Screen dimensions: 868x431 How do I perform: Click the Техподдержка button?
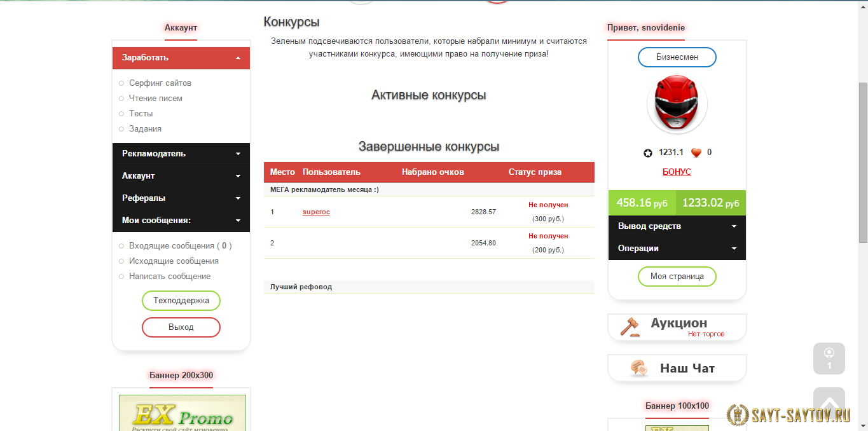(x=181, y=301)
